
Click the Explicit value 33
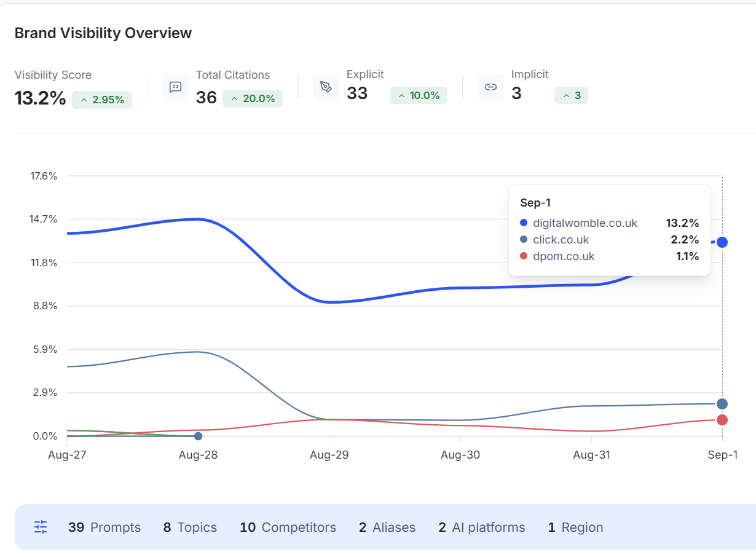[x=357, y=93]
